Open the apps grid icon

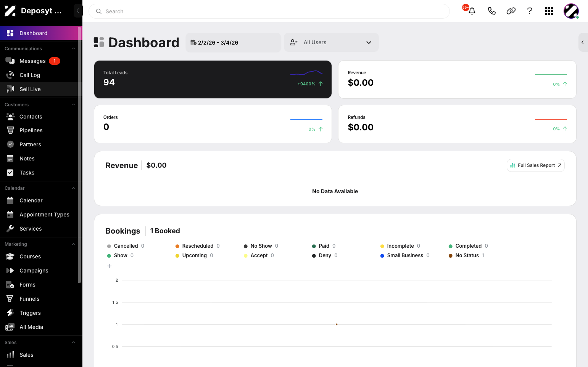pos(549,11)
